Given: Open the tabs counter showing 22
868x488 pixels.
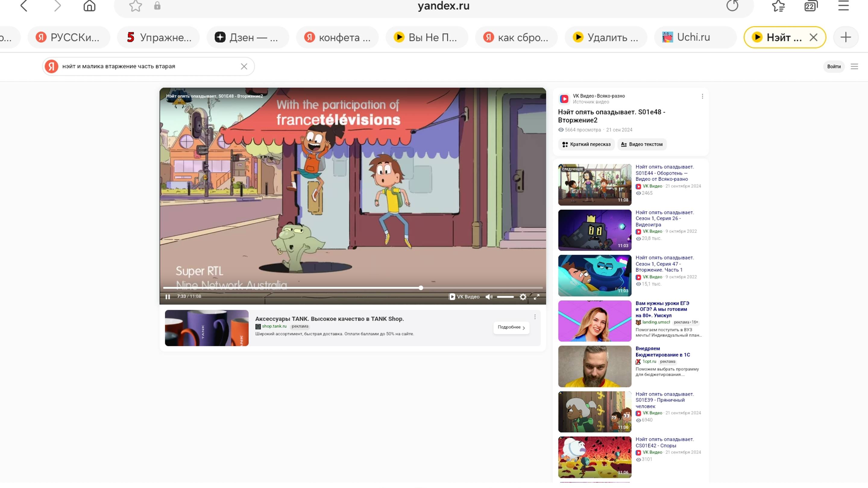Looking at the screenshot, I should pyautogui.click(x=810, y=6).
